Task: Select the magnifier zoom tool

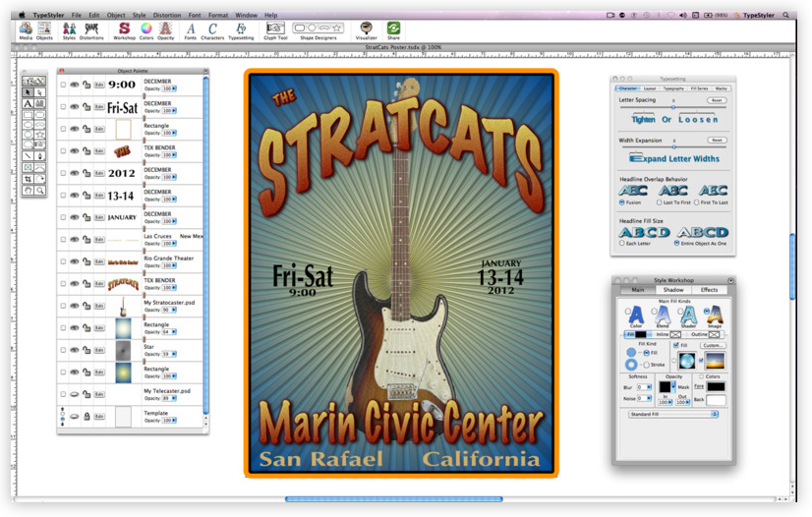Action: pos(39,191)
